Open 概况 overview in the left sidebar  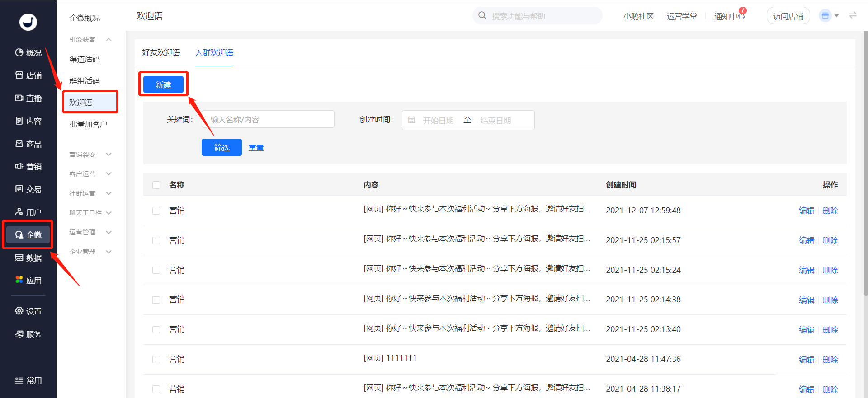28,53
